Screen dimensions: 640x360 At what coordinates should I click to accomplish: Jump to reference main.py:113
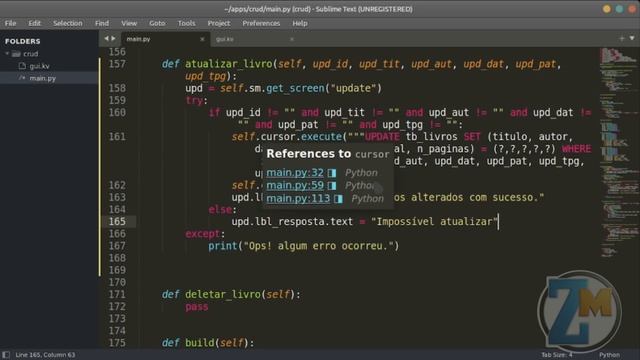[298, 198]
